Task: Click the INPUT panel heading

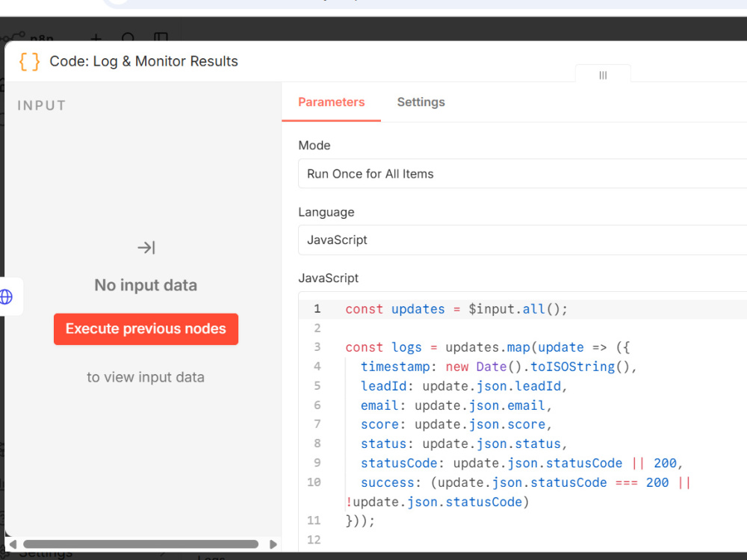Action: 41,105
